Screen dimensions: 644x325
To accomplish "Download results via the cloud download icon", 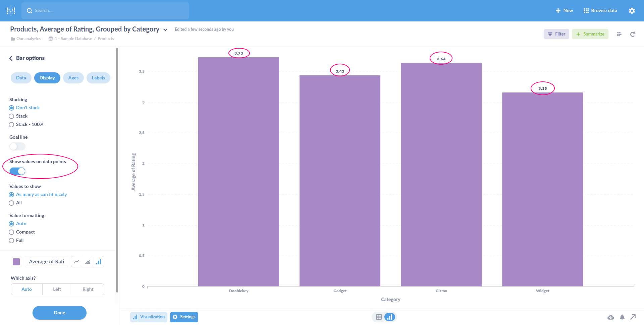I will coord(611,317).
